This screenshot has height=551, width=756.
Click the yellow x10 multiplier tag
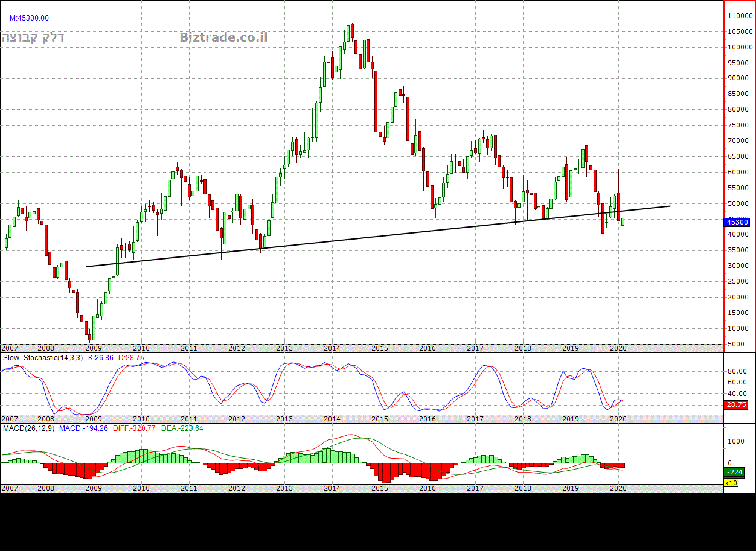pos(731,483)
